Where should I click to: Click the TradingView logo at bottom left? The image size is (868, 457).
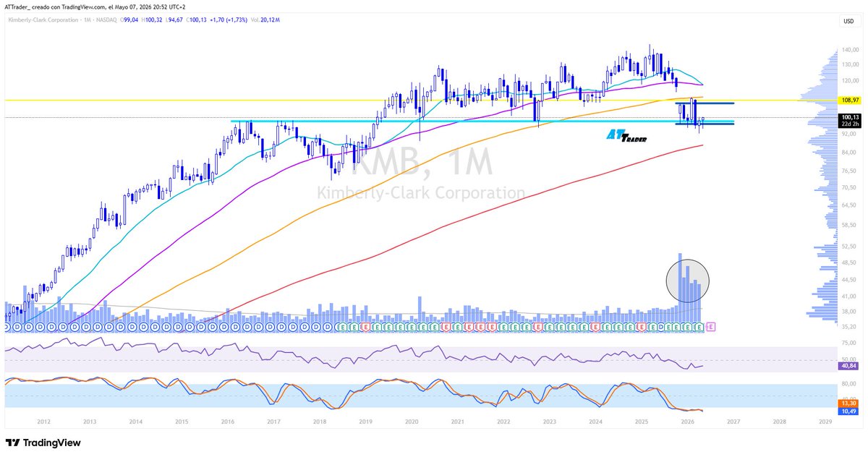coord(43,443)
